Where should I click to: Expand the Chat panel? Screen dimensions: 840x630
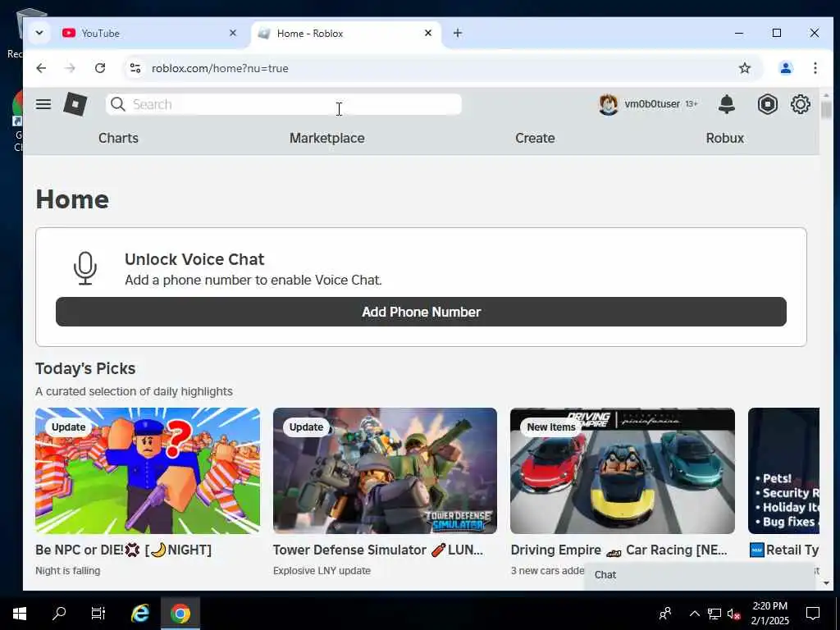point(700,575)
